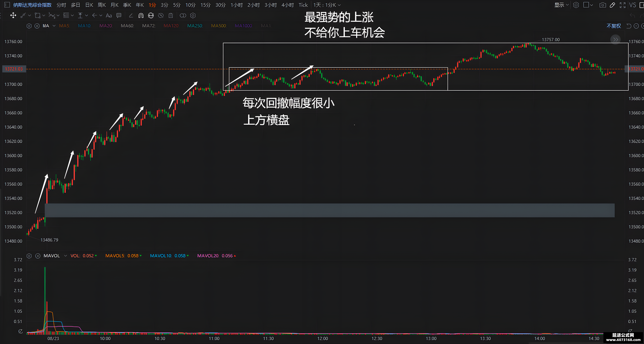Select the text annotation Aa tool
Image resolution: width=644 pixels, height=344 pixels.
tap(109, 15)
